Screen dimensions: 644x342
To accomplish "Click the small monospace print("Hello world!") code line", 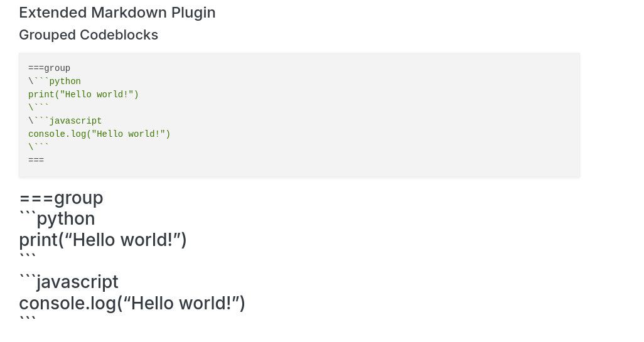I will click(x=83, y=94).
